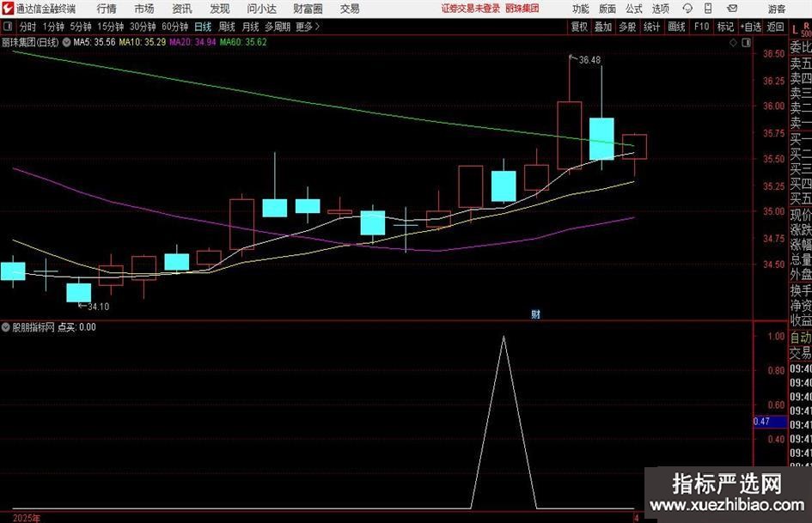
Task: Expand the 股朋指标网 indicator dropdown arrow
Action: [x=6, y=327]
